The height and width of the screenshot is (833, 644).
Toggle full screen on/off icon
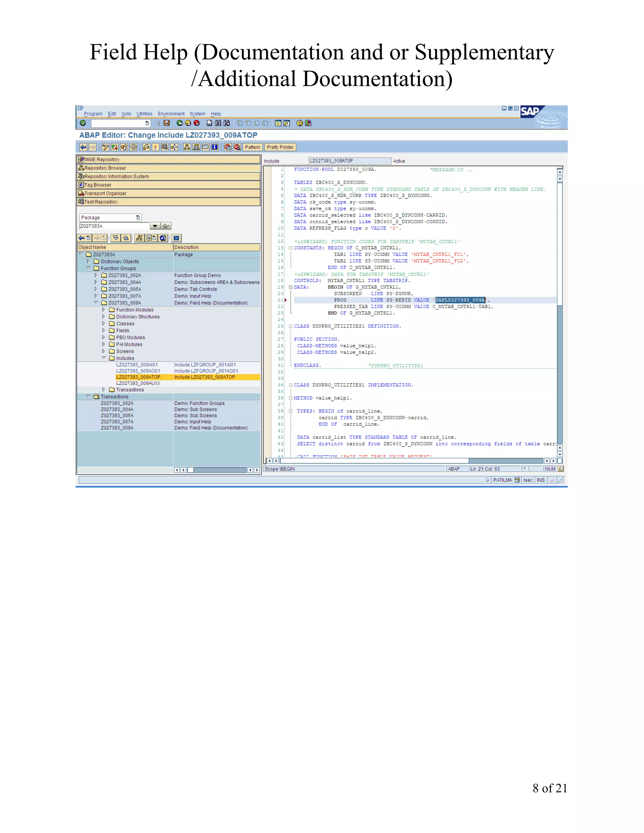point(206,147)
